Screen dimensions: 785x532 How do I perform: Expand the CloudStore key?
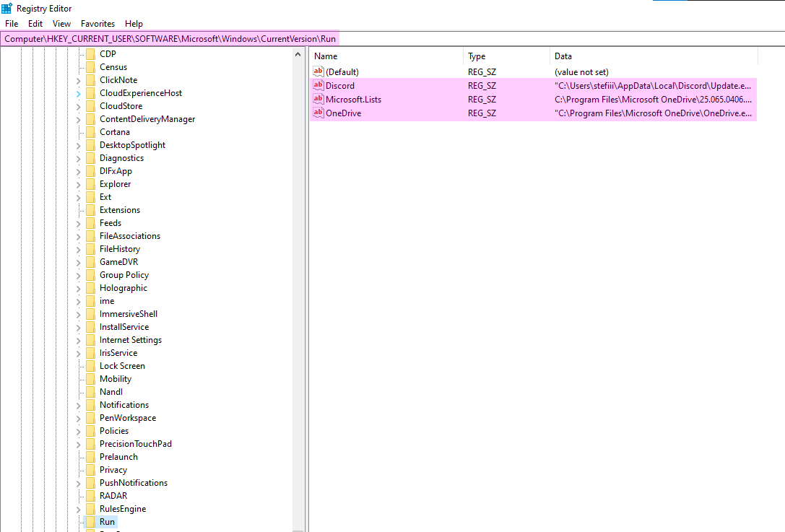[x=79, y=107]
